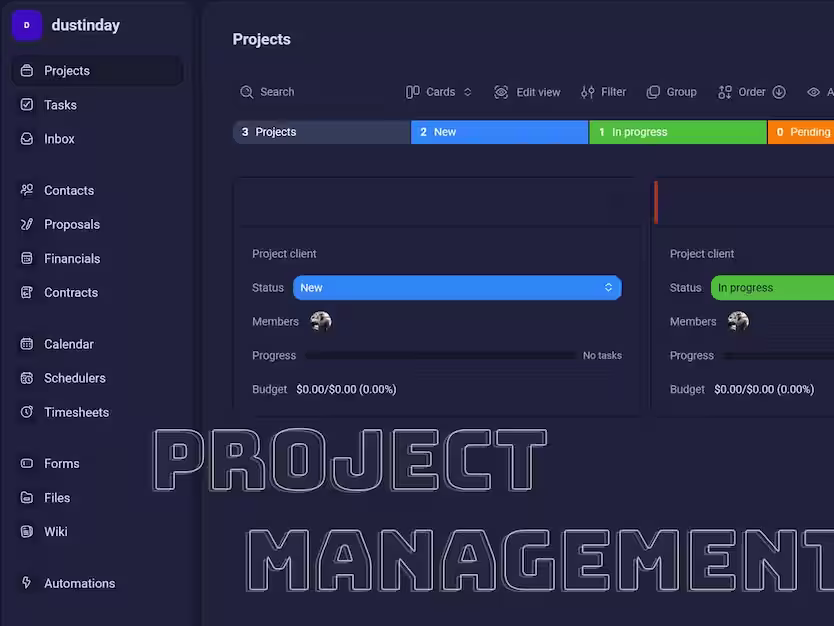Click the dustinday workspace name
This screenshot has width=834, height=626.
tap(86, 25)
